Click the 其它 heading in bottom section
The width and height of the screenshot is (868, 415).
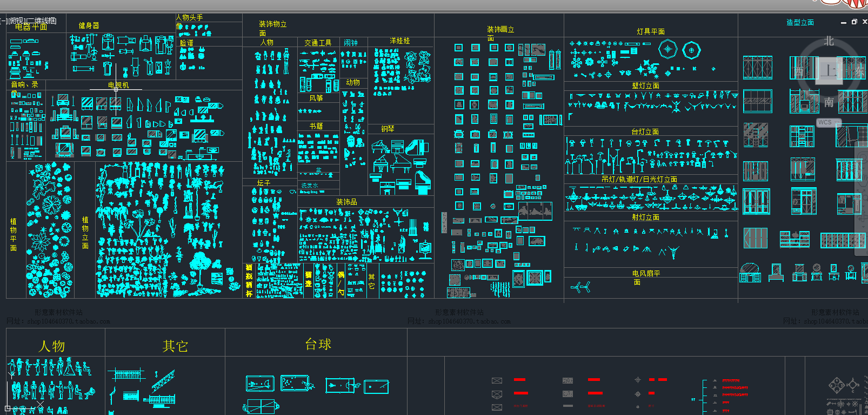(175, 346)
